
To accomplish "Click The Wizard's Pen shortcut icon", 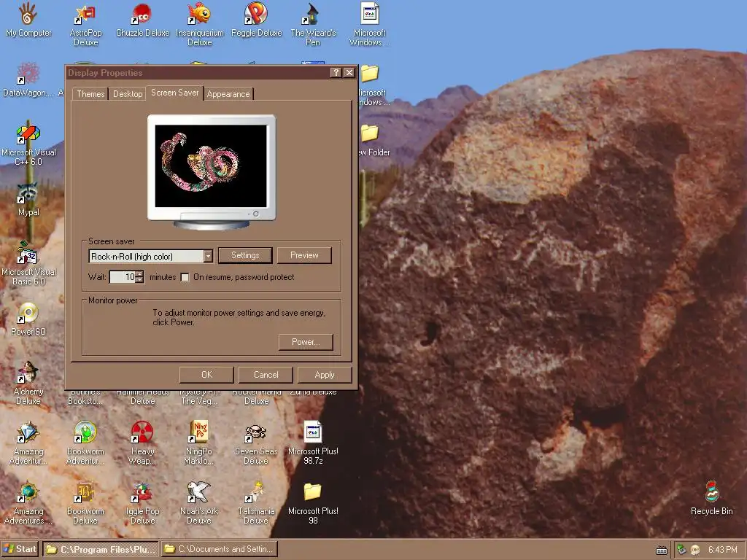I will [x=312, y=15].
